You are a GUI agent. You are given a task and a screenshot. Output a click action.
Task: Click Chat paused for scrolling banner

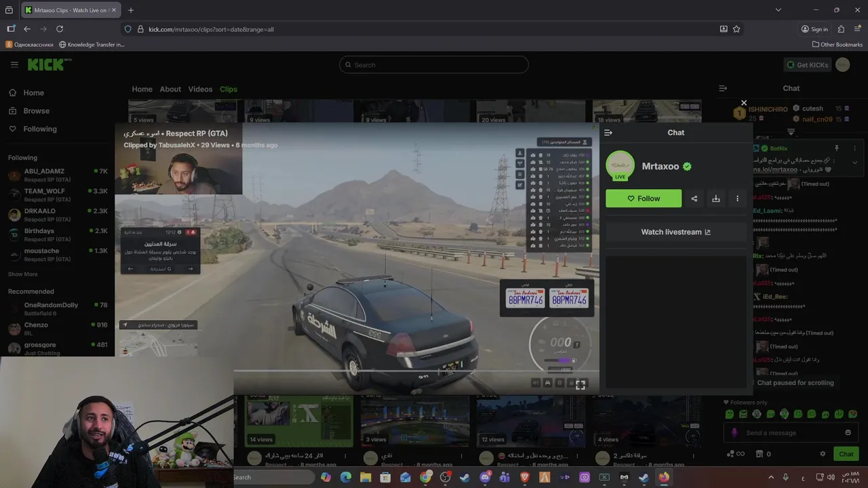coord(795,383)
